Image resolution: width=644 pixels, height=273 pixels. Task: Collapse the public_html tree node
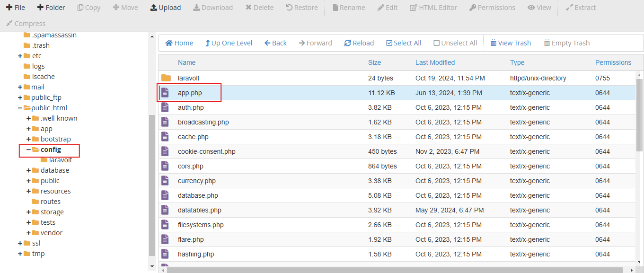[20, 108]
